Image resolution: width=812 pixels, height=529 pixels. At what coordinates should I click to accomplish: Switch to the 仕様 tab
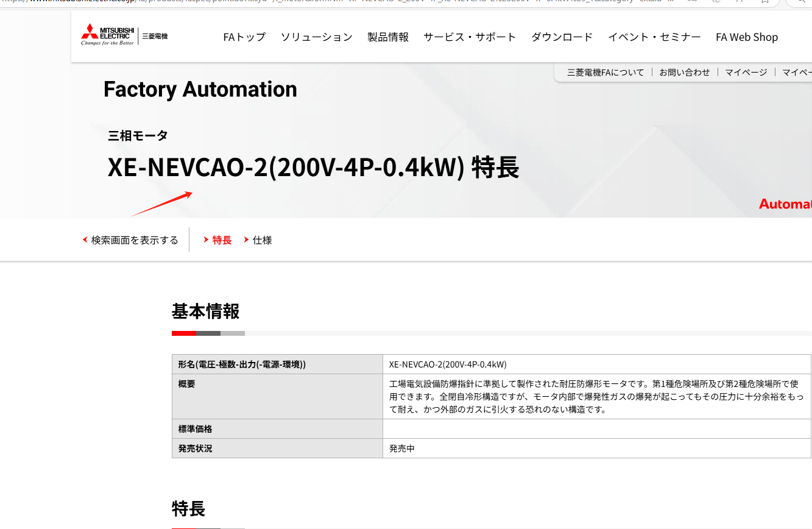(x=262, y=240)
